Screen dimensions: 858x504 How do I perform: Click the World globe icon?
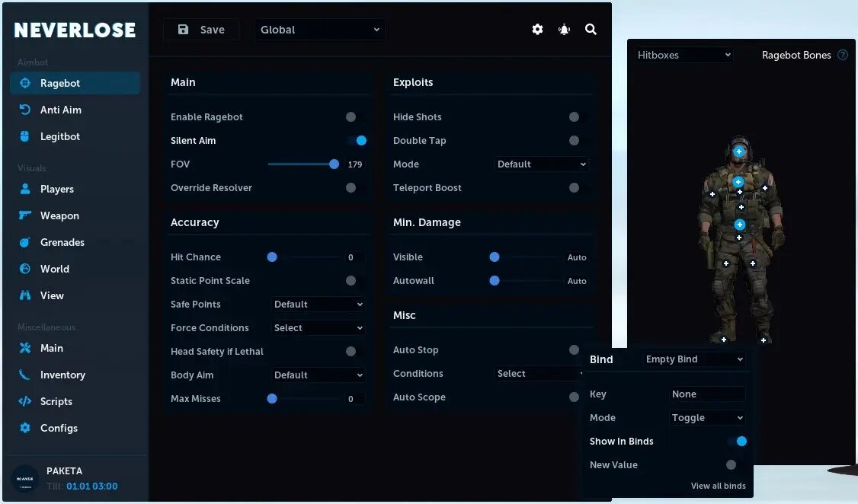(x=25, y=269)
